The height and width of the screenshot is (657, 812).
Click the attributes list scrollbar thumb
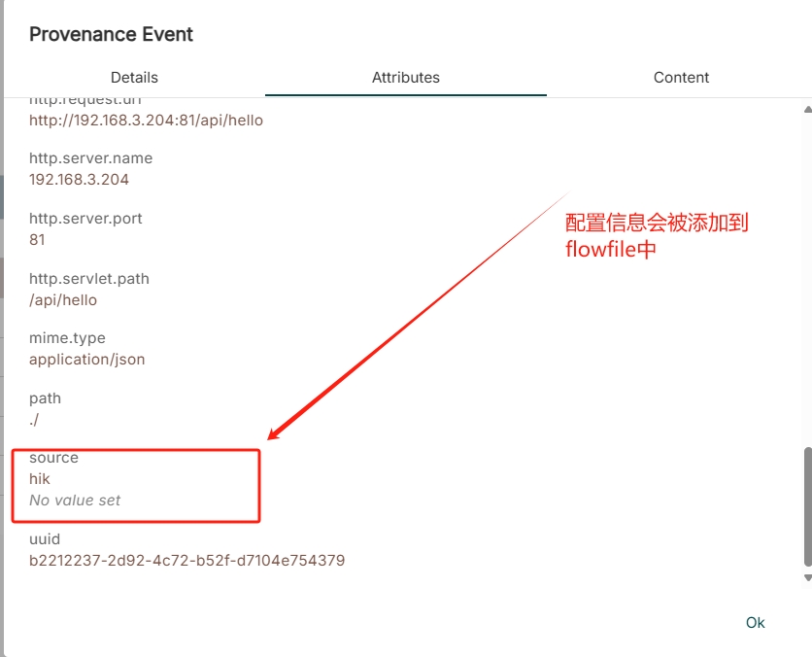(807, 505)
